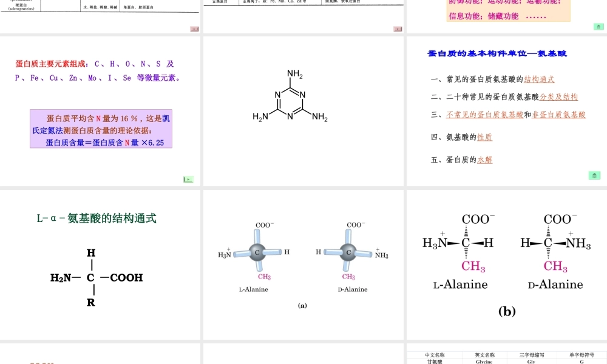Image resolution: width=607 pixels, height=364 pixels.
Task: Click the return arrow icon under 硬蛋白 table
Action: (x=194, y=28)
